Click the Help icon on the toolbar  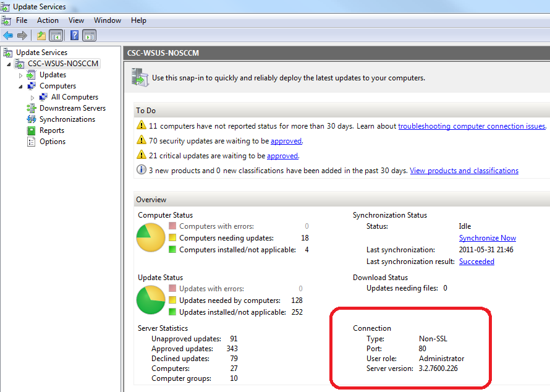tap(74, 35)
